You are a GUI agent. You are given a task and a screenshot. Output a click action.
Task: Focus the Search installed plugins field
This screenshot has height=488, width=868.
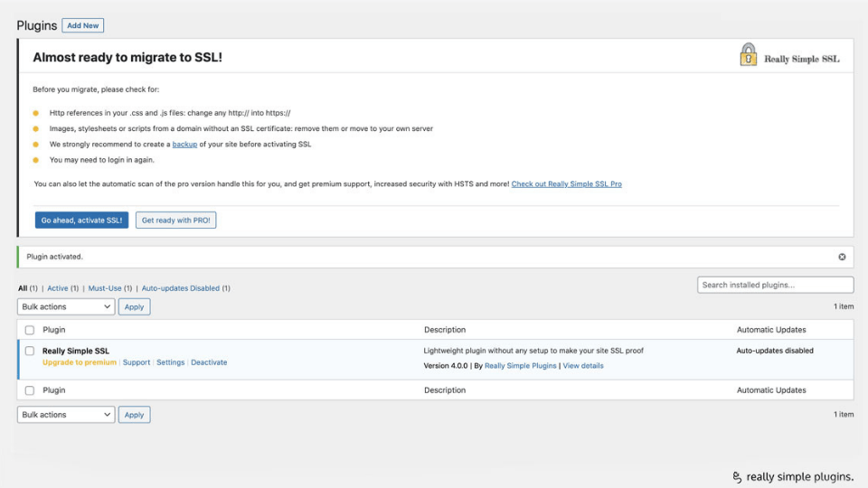(775, 285)
